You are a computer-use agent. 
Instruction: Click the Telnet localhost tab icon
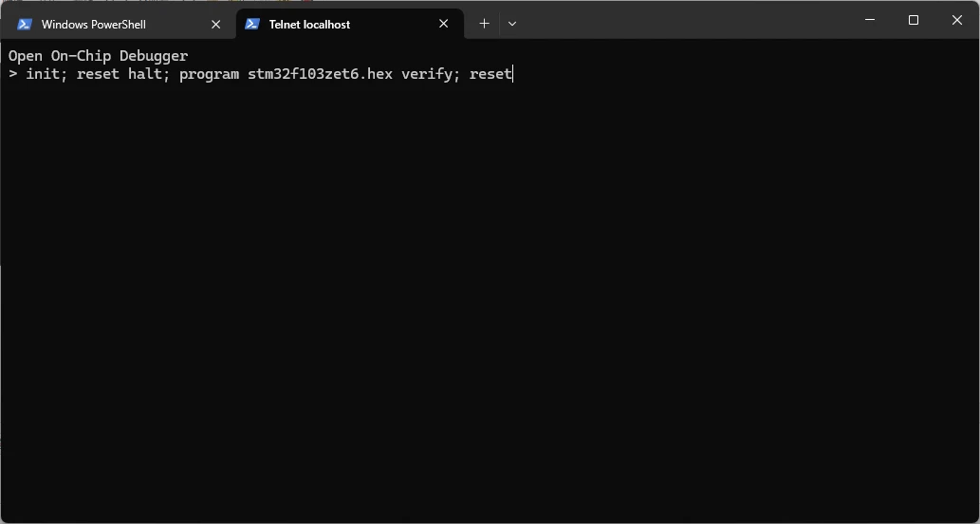(252, 25)
